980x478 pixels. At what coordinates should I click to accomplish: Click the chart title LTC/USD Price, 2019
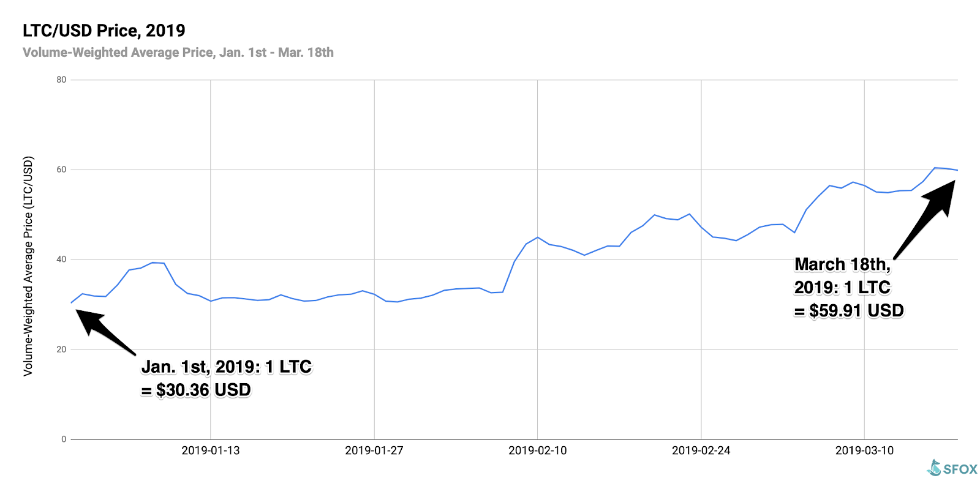104,31
